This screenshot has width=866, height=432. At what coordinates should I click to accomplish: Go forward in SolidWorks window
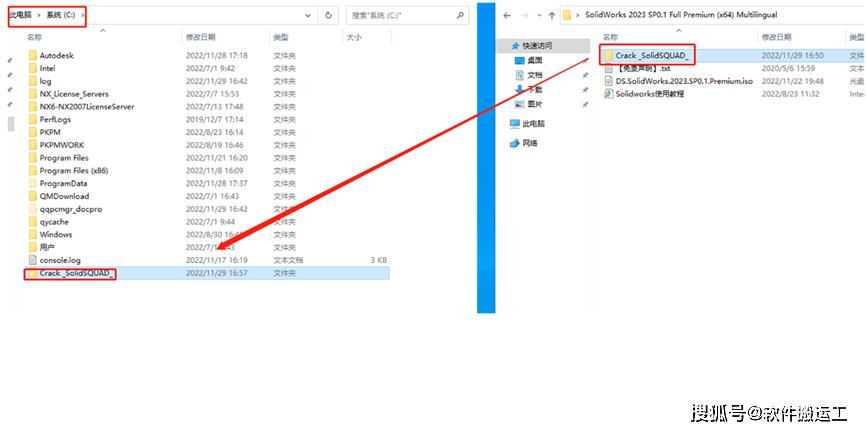click(x=525, y=15)
